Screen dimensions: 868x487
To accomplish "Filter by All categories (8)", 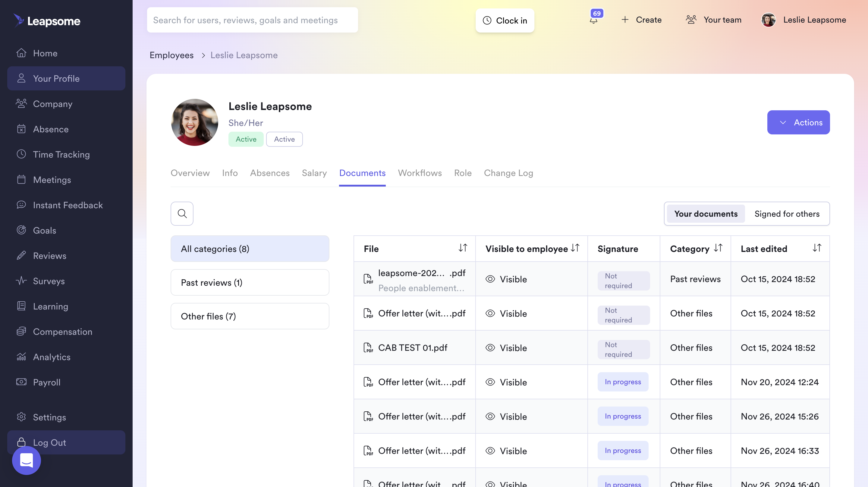I will pos(250,249).
